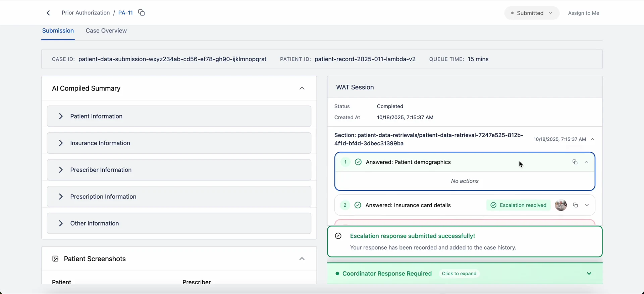Select the Patient ID value text
644x294 pixels.
click(365, 59)
